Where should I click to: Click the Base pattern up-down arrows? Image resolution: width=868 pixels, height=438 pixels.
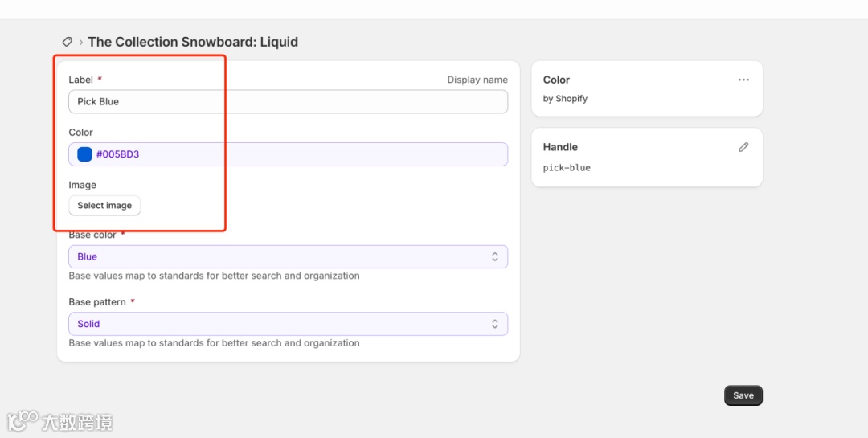coord(495,324)
